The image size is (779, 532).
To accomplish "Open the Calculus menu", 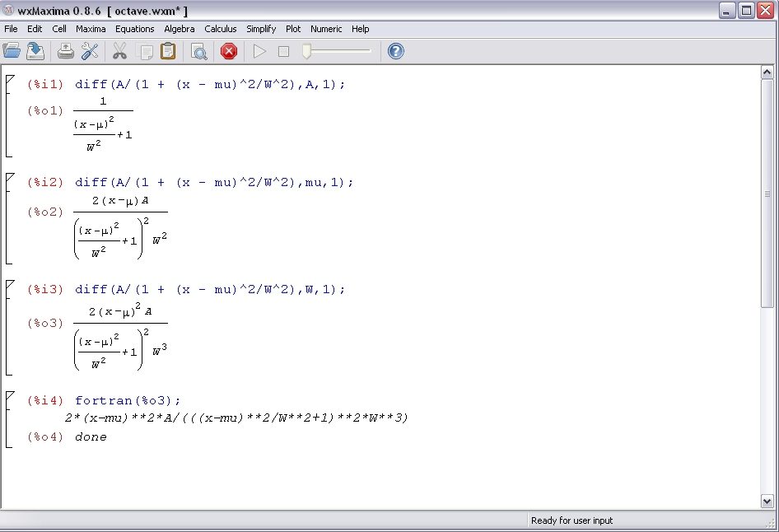I will pyautogui.click(x=221, y=29).
